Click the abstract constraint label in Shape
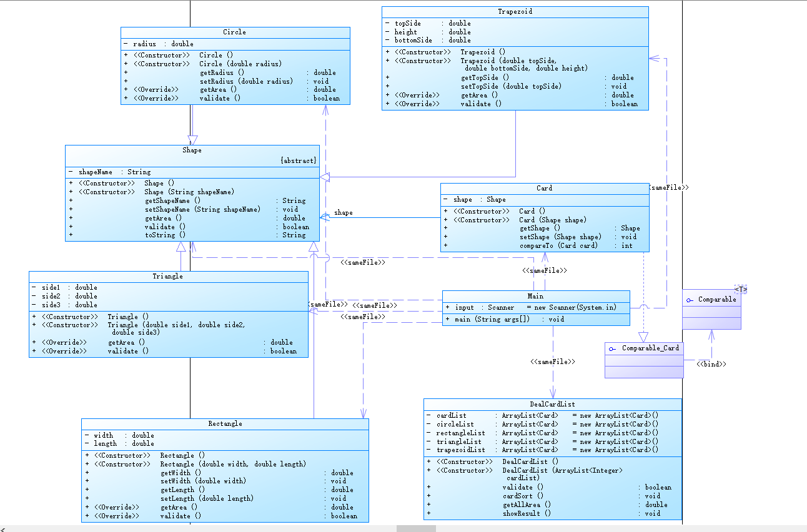The height and width of the screenshot is (532, 807). click(x=299, y=160)
